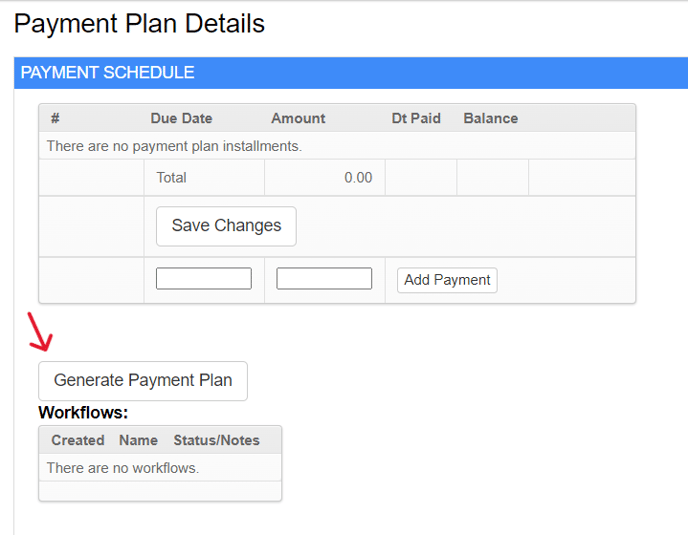Focus the due date input field

click(204, 279)
